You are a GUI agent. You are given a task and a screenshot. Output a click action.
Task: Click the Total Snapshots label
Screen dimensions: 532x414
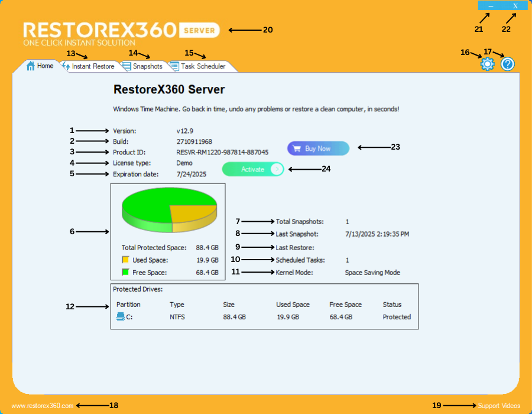pos(300,222)
